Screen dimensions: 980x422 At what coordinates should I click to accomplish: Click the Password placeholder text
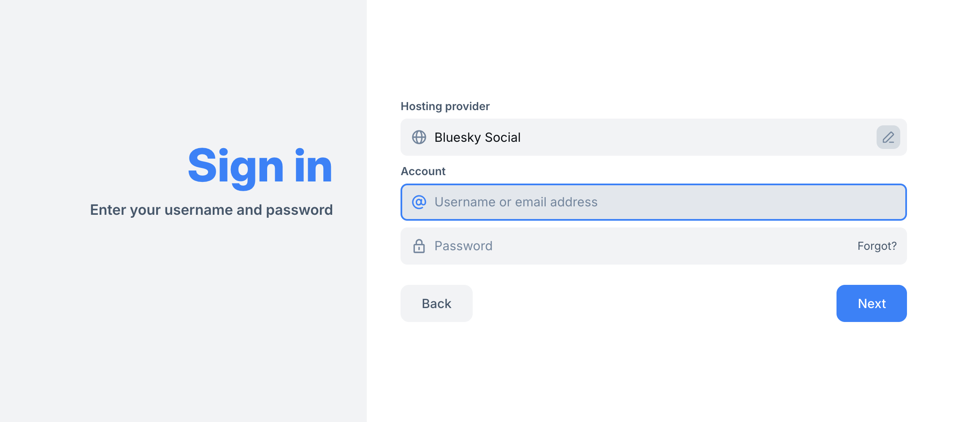pyautogui.click(x=463, y=246)
